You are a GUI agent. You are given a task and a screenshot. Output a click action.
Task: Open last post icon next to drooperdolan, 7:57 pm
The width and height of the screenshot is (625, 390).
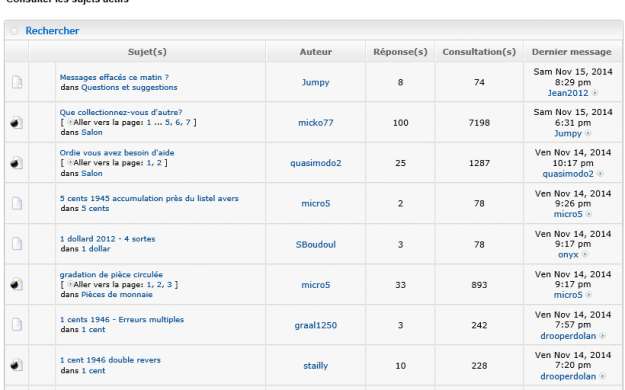click(x=602, y=336)
